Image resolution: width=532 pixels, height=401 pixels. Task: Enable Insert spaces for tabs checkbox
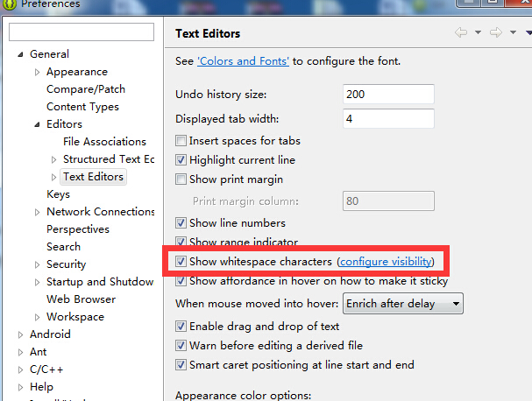click(x=181, y=141)
